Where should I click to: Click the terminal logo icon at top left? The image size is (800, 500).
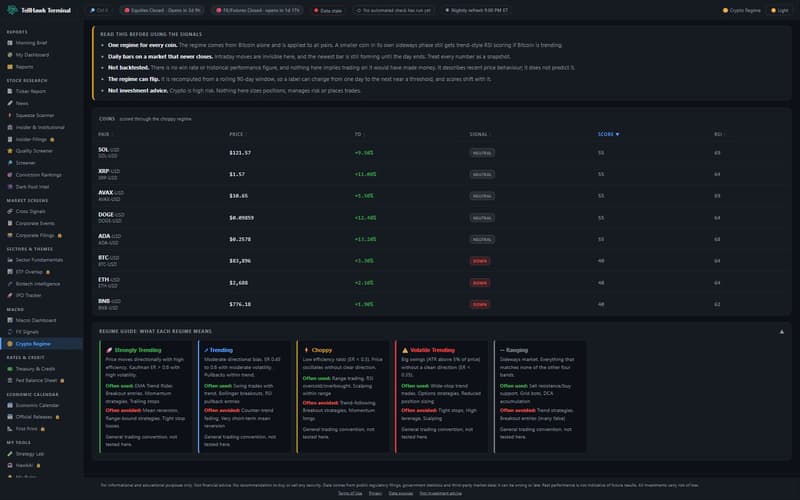click(x=12, y=10)
